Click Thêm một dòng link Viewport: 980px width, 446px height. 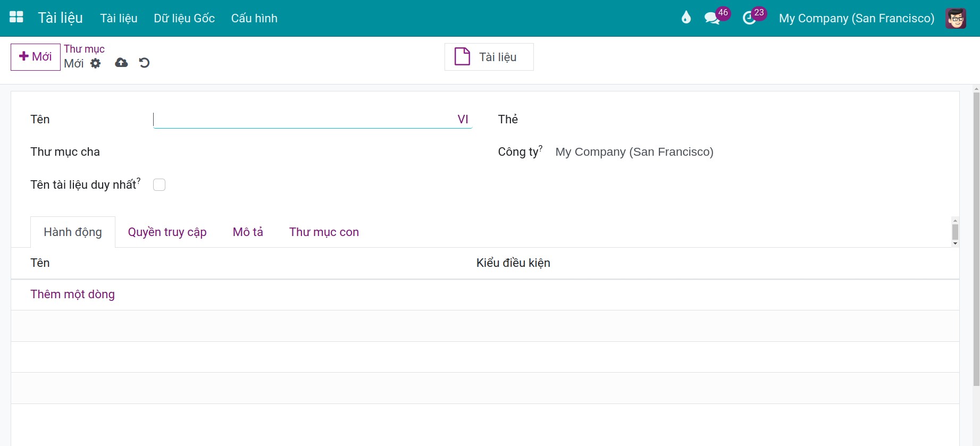click(x=72, y=294)
